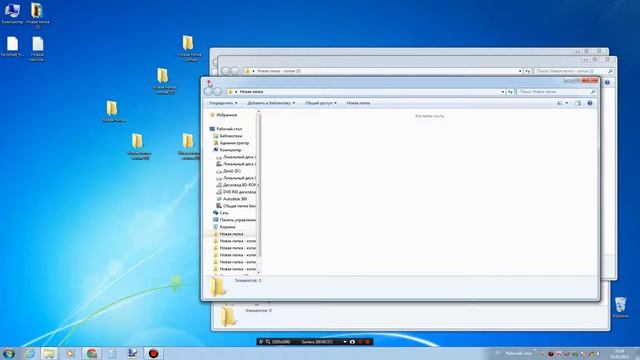640x360 pixels.
Task: Open the recorder bar dropdown arrow
Action: [x=345, y=342]
